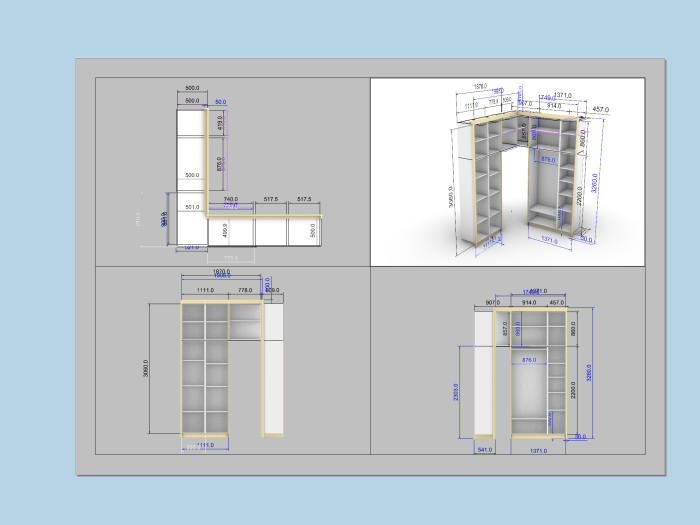Screen dimensions: 700x525
Task: Select the 1870.0 overall width dimension in the front elevation
Action: point(221,271)
